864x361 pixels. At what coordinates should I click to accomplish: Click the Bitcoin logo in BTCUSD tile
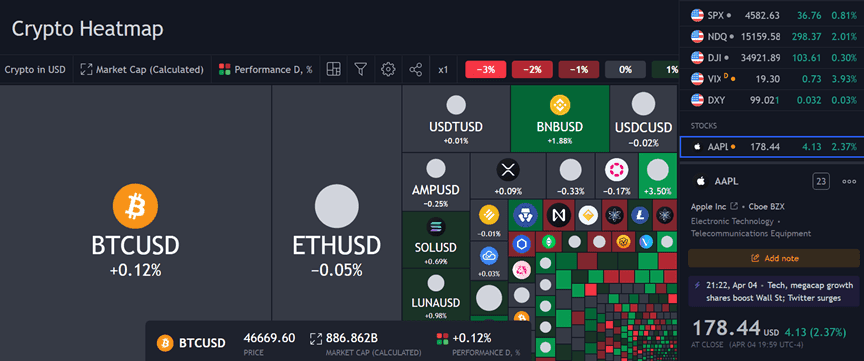135,206
